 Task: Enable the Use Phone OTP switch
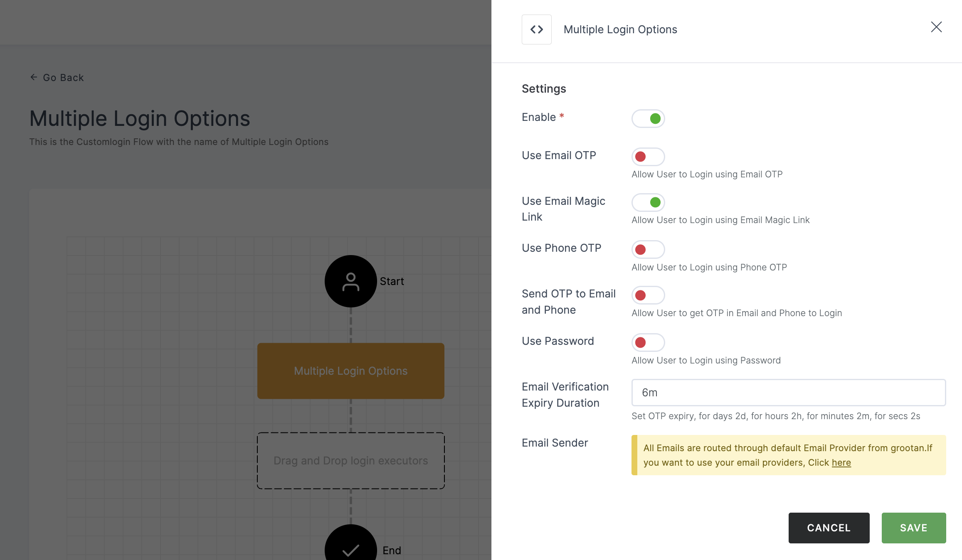[x=648, y=249]
